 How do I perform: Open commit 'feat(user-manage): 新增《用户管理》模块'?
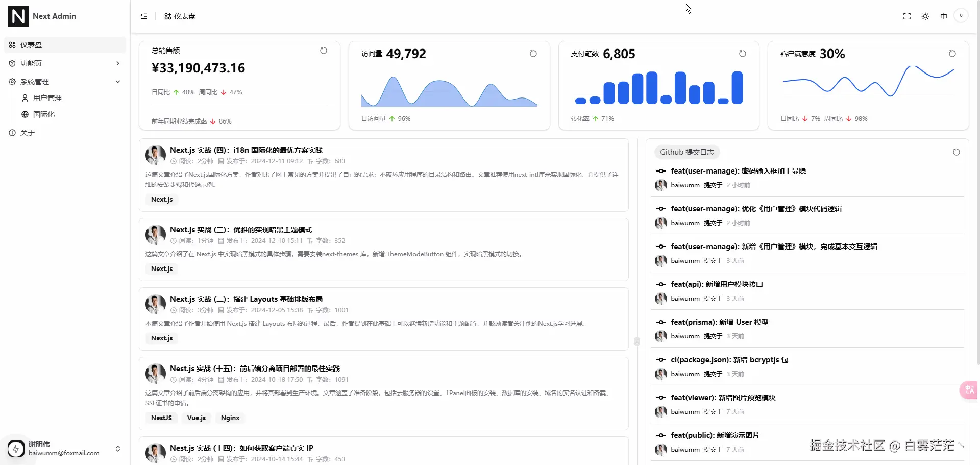pyautogui.click(x=774, y=247)
